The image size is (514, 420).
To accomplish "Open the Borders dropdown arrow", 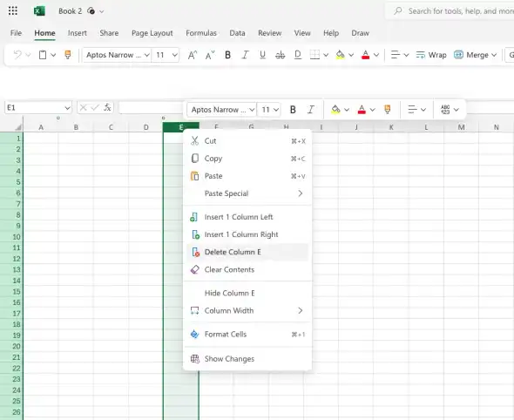I will [326, 55].
